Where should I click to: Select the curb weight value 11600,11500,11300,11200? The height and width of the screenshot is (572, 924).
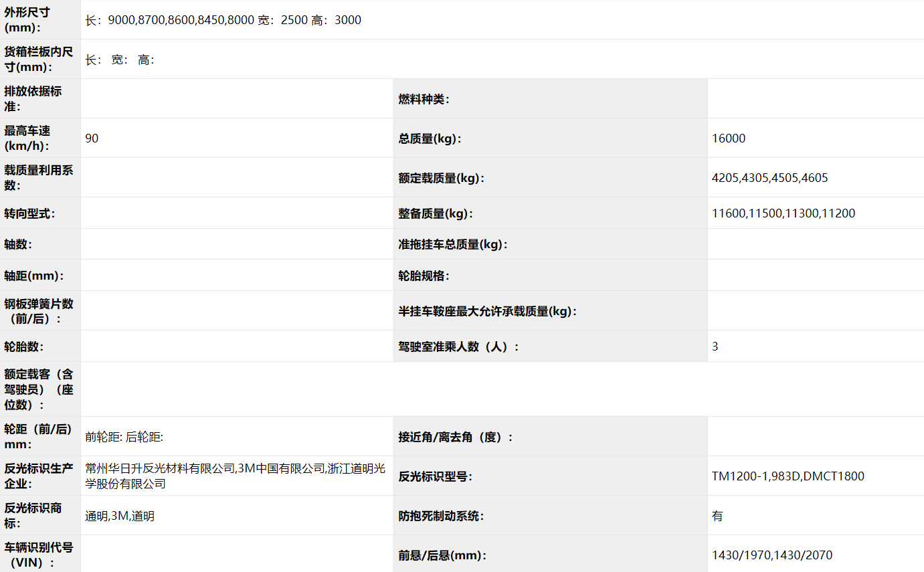click(x=783, y=213)
